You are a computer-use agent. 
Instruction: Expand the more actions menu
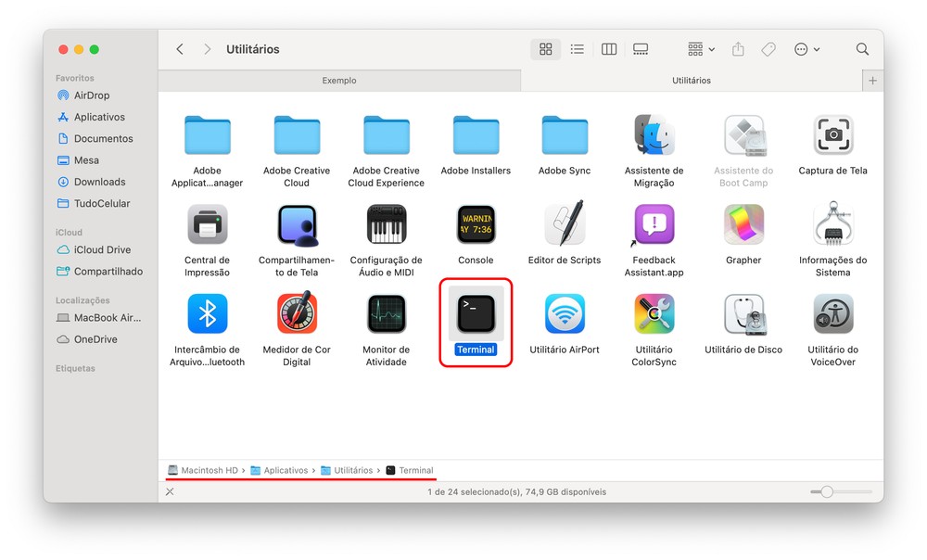(x=806, y=49)
